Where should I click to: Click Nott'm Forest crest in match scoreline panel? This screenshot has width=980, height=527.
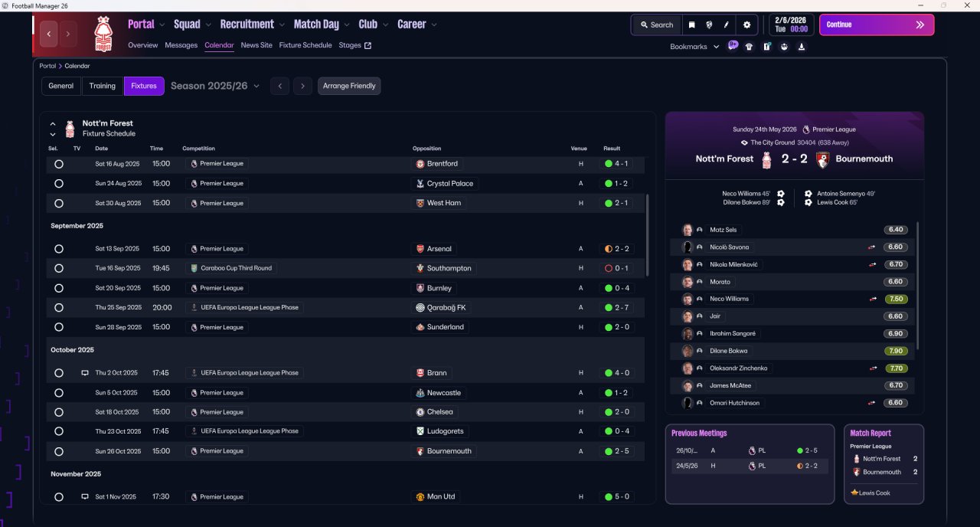(x=766, y=160)
